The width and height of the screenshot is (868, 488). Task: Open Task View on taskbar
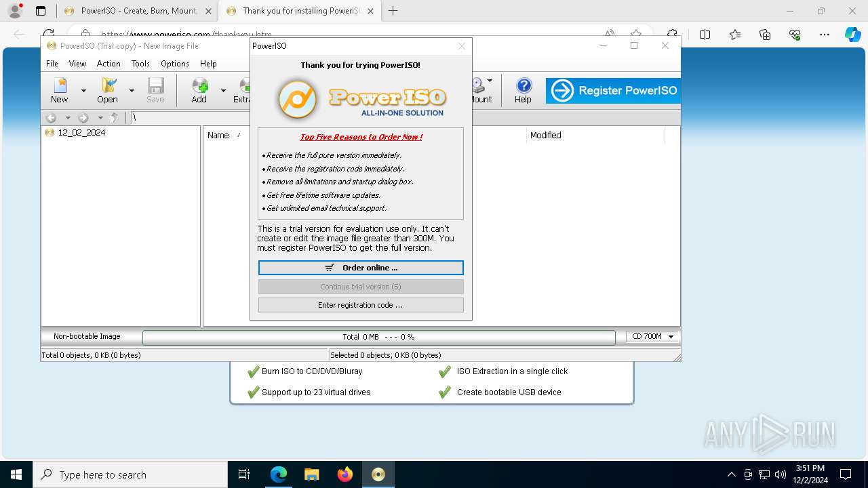(244, 474)
